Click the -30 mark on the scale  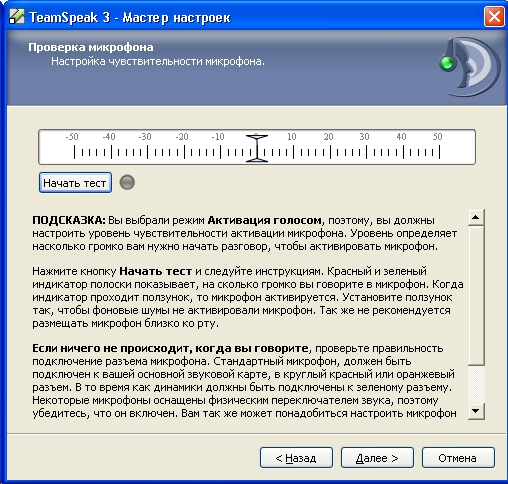tap(145, 137)
